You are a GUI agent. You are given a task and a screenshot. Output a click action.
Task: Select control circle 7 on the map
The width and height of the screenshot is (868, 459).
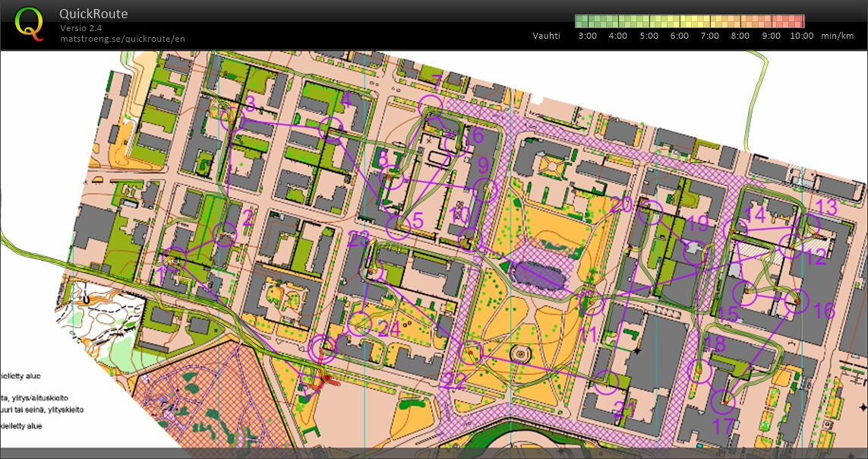(431, 106)
